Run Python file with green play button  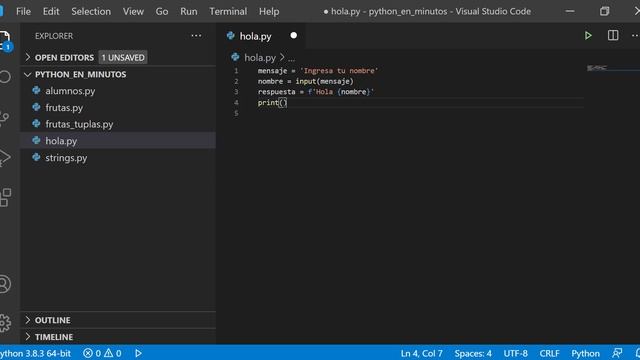(x=588, y=36)
